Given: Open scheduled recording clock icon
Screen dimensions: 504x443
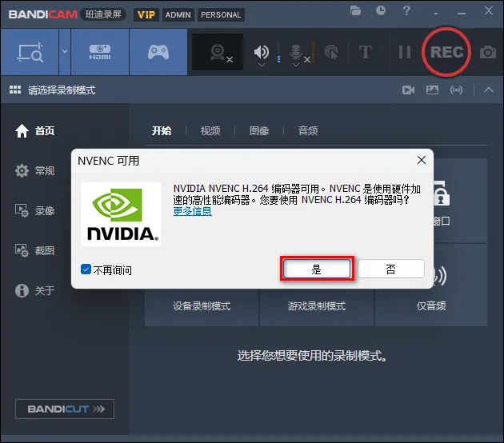Looking at the screenshot, I should coord(381,10).
